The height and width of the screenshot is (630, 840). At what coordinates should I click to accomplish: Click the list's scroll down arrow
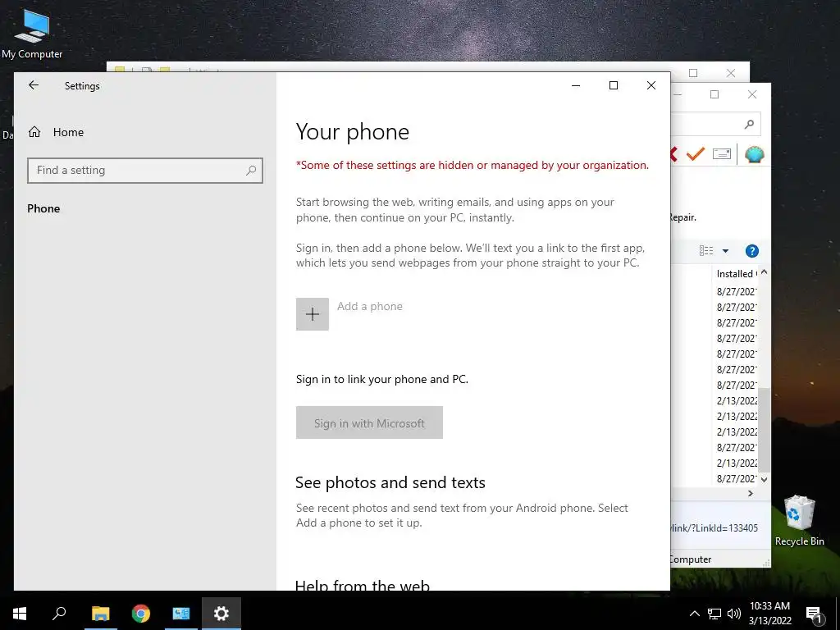click(765, 479)
